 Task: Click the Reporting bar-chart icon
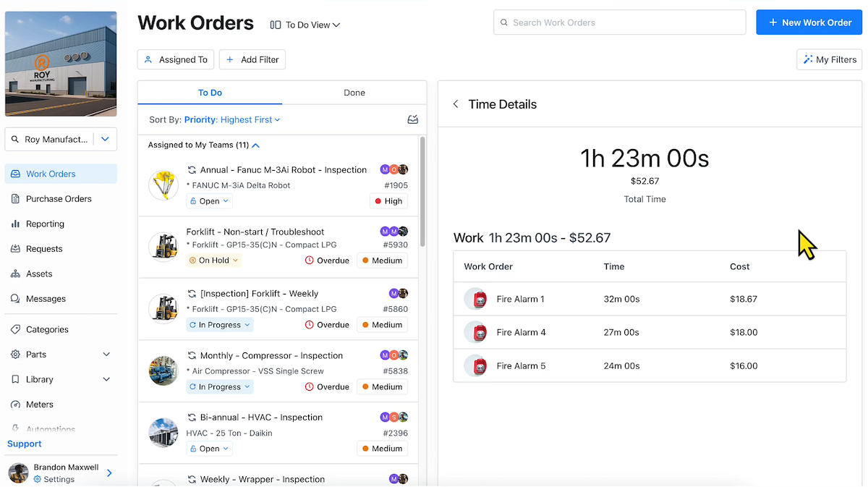click(15, 224)
